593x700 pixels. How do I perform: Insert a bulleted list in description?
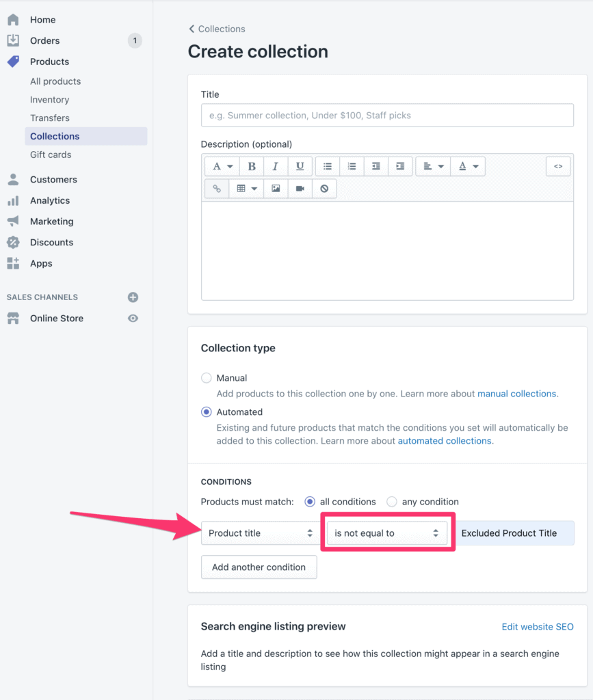(x=328, y=167)
